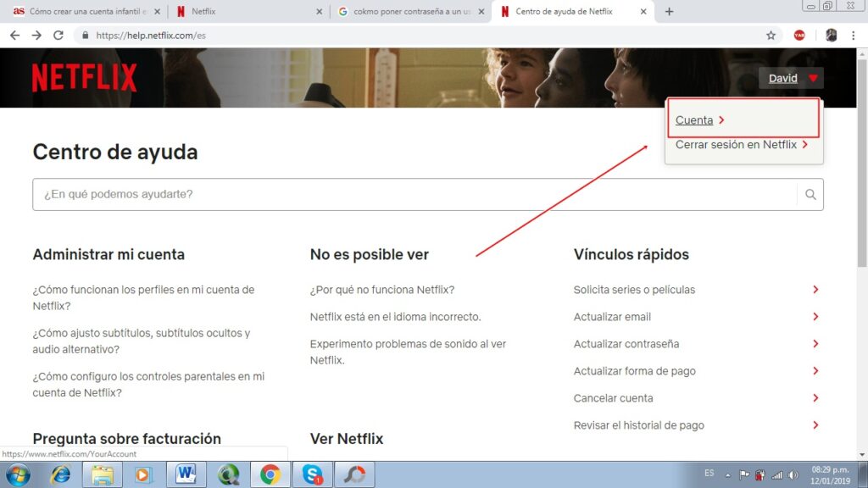Switch to the Netflix browser tab
Viewport: 868px width, 488px height.
(248, 12)
